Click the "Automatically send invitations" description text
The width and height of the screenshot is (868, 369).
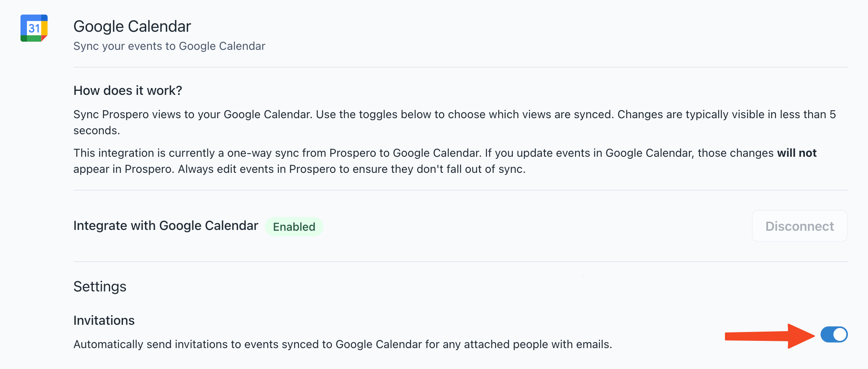[342, 344]
